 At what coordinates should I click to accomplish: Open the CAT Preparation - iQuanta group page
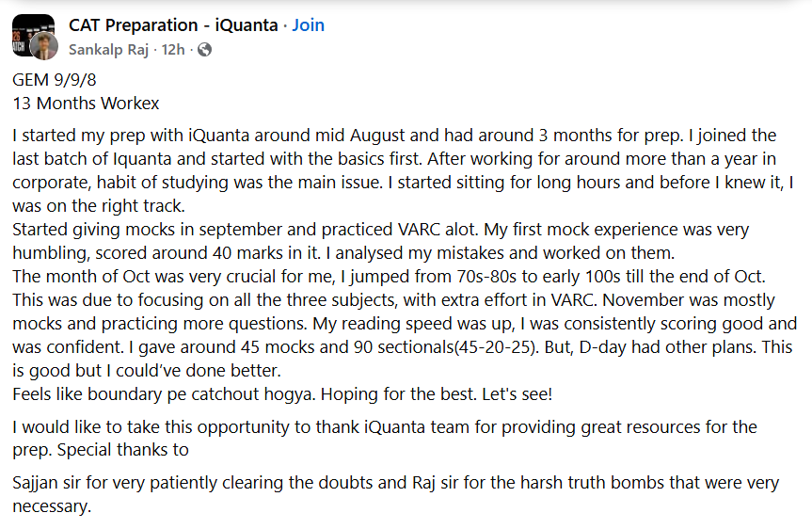174,25
